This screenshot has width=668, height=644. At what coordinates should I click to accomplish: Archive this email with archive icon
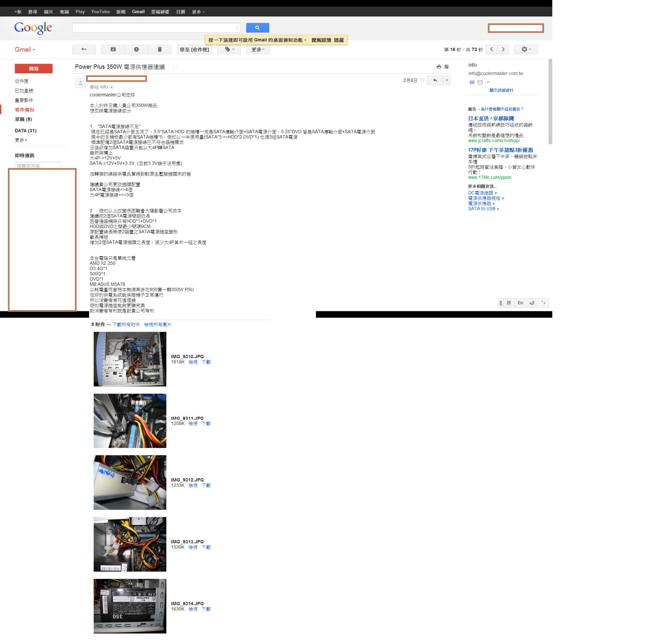point(113,49)
